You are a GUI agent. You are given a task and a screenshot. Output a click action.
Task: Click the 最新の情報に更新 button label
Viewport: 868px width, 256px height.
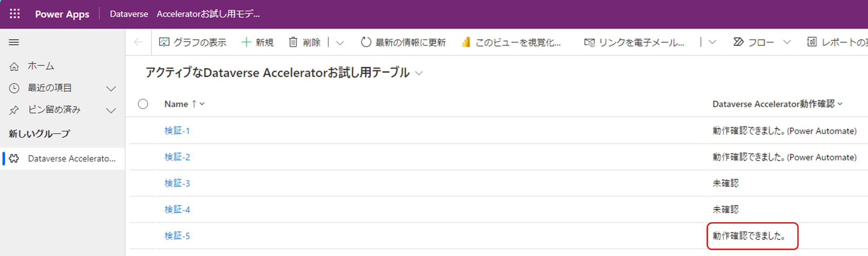[411, 42]
